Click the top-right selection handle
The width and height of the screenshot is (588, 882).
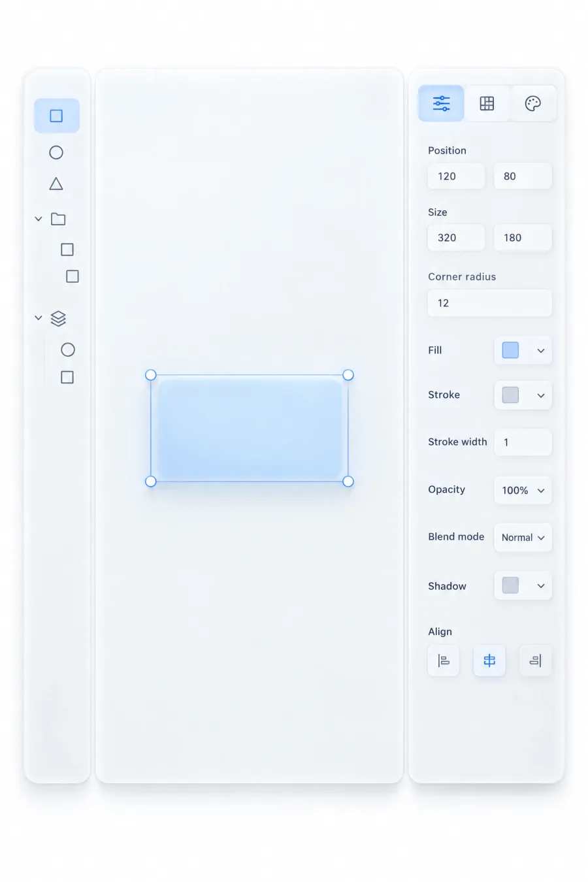pyautogui.click(x=348, y=375)
